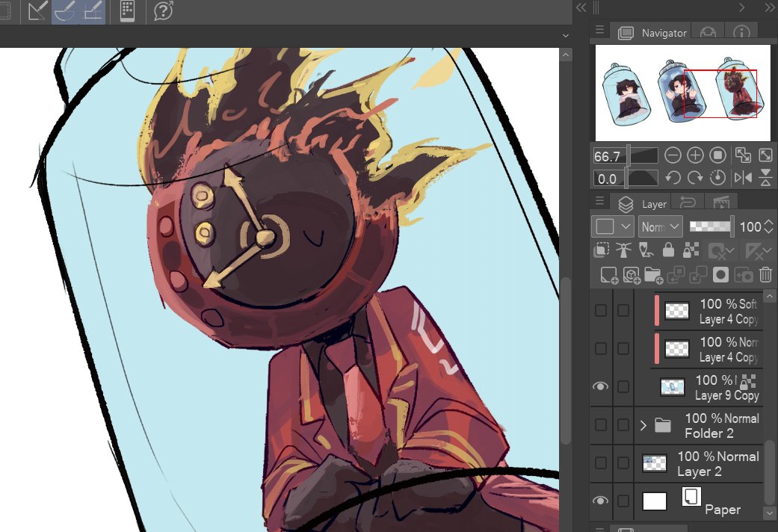778x532 pixels.
Task: Zoom out in Navigator panel
Action: 673,156
